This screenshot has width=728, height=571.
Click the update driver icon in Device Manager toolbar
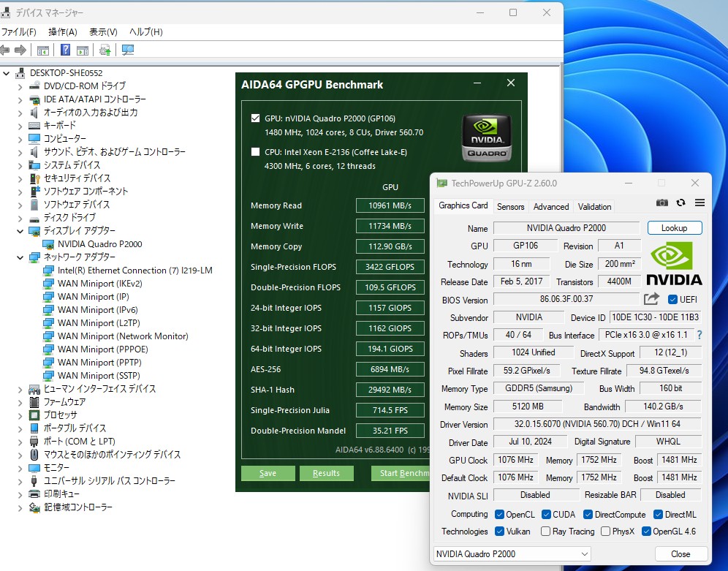pyautogui.click(x=105, y=50)
